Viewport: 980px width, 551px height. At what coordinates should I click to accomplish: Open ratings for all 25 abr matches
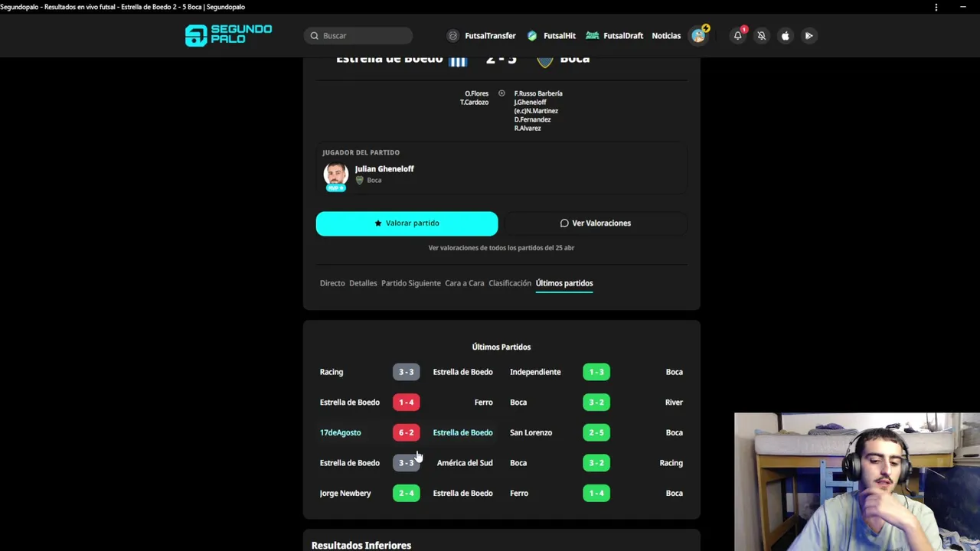pos(501,248)
